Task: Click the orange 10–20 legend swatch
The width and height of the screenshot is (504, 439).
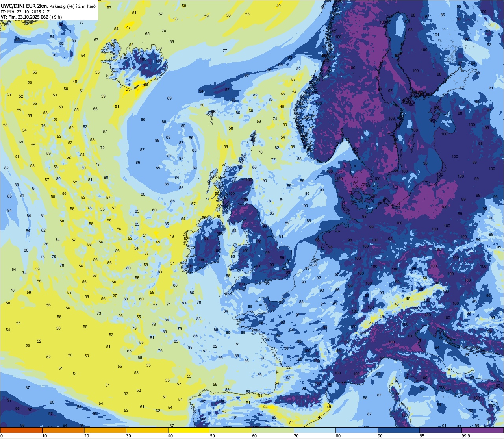Action: (x=63, y=430)
